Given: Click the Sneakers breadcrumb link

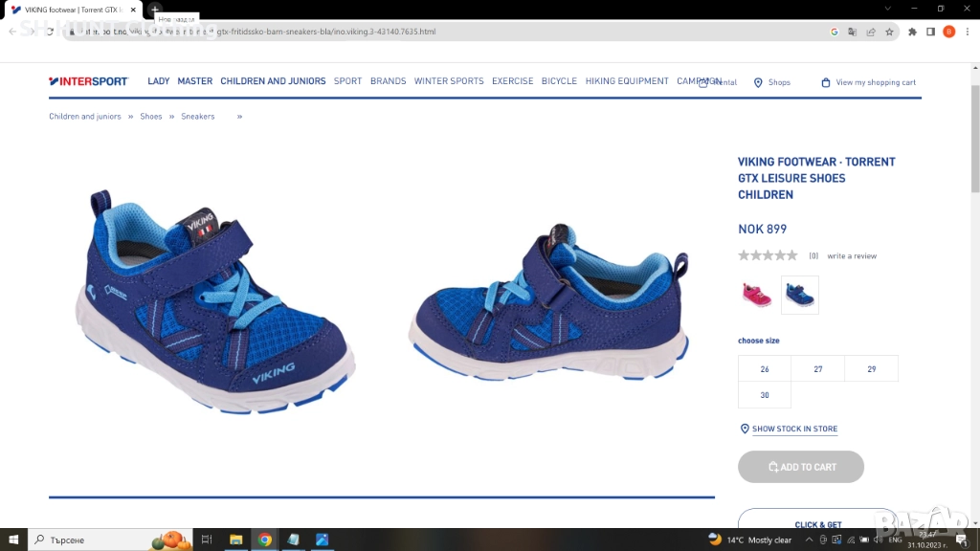Looking at the screenshot, I should click(198, 117).
